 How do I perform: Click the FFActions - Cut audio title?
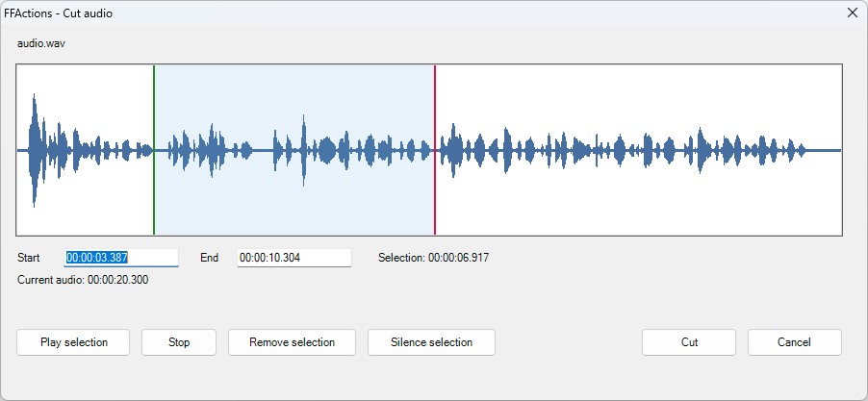click(x=58, y=13)
